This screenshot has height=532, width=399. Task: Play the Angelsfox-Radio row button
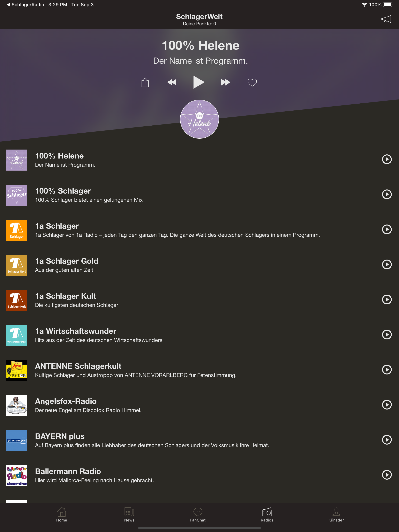point(387,404)
